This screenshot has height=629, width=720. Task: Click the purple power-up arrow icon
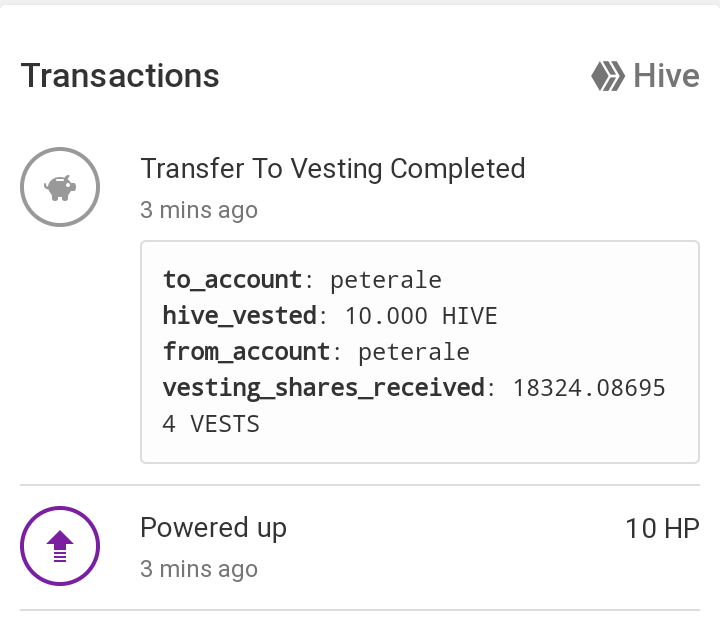point(60,546)
